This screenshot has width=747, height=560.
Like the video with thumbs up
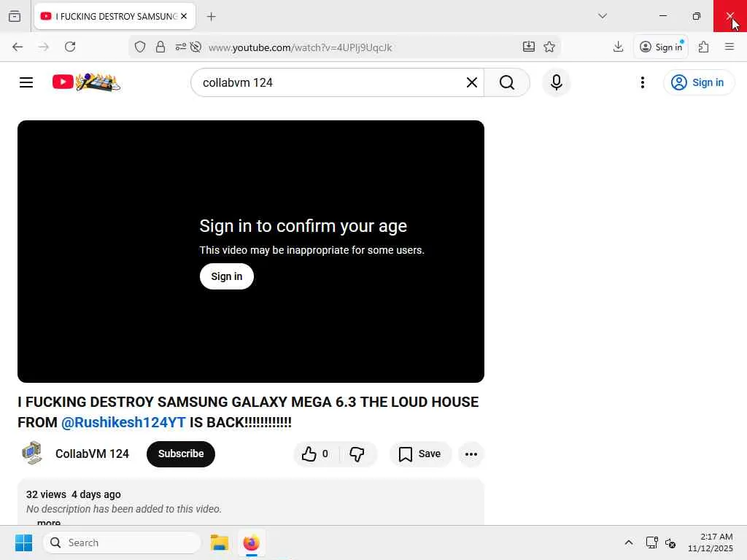[x=315, y=454]
